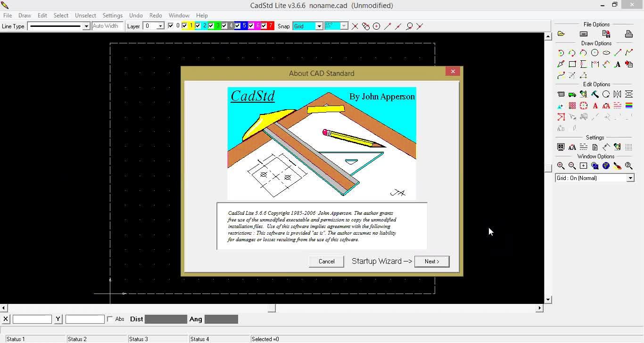The height and width of the screenshot is (343, 644).
Task: Click the rainbow Change Color icon
Action: (629, 106)
